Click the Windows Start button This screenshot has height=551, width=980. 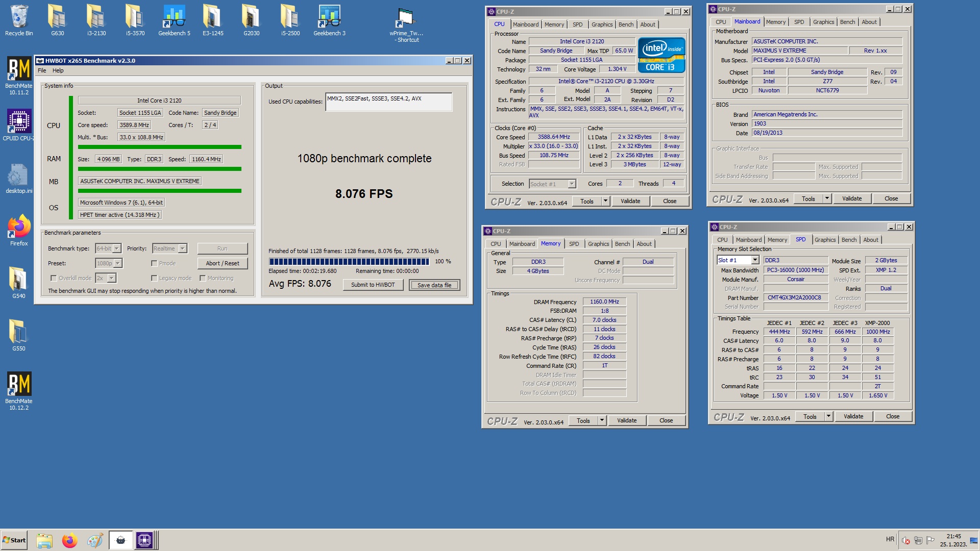pyautogui.click(x=14, y=540)
